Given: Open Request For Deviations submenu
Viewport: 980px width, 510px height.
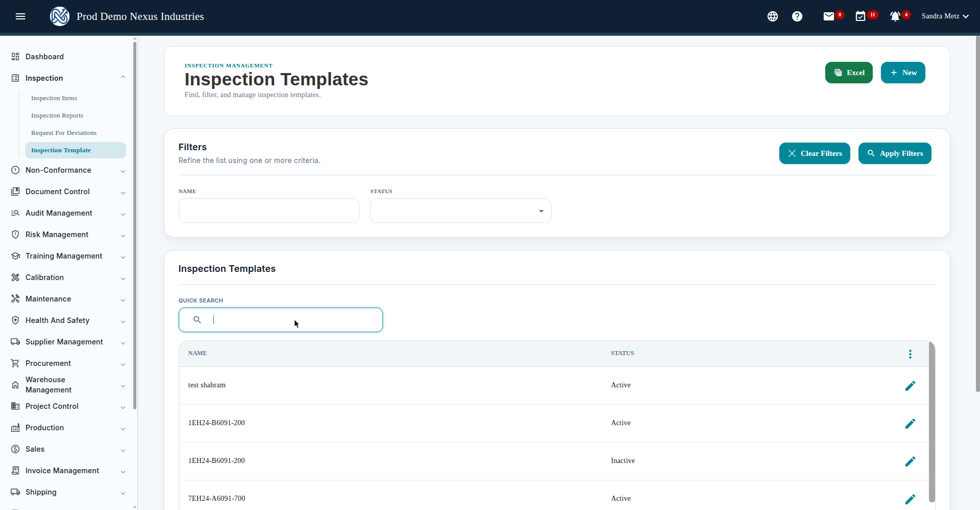Looking at the screenshot, I should click(64, 133).
